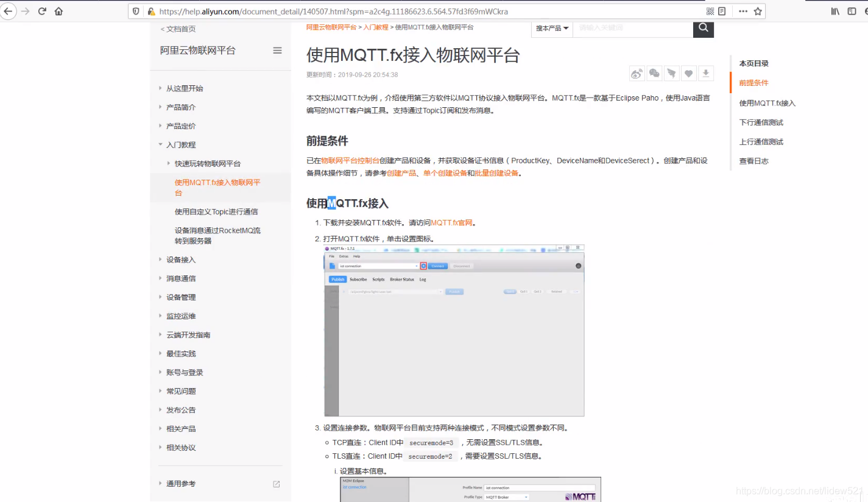Click the search keyword input field
This screenshot has width=868, height=502.
click(633, 28)
